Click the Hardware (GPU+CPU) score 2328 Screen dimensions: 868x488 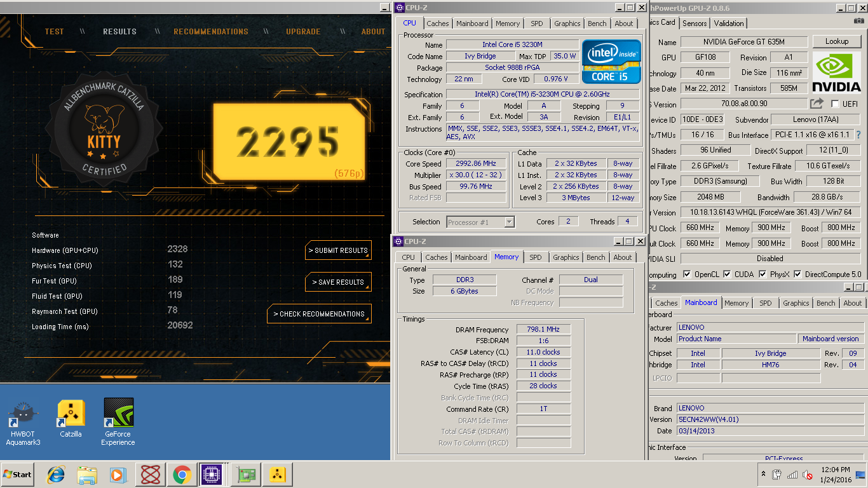point(177,249)
